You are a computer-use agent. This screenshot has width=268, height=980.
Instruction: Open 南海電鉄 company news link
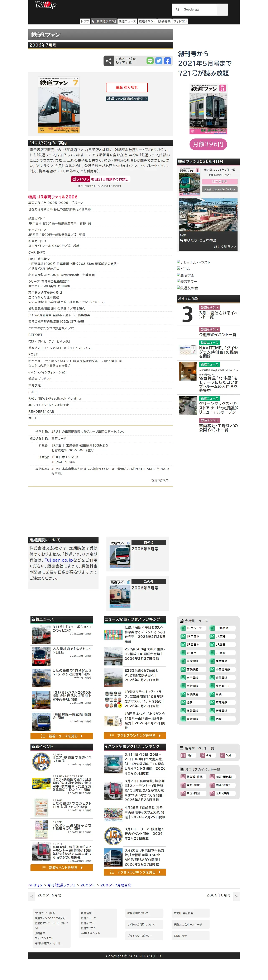[x=193, y=719]
